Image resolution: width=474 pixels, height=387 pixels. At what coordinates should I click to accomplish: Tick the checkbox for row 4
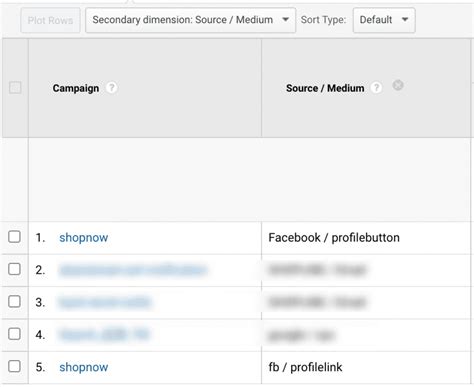coord(14,334)
